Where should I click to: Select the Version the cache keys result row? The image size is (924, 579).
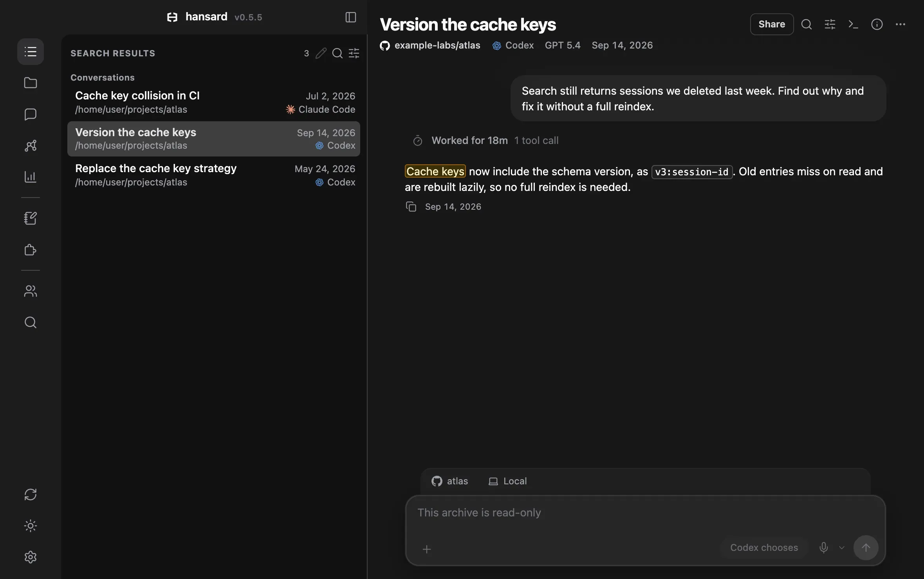point(214,139)
